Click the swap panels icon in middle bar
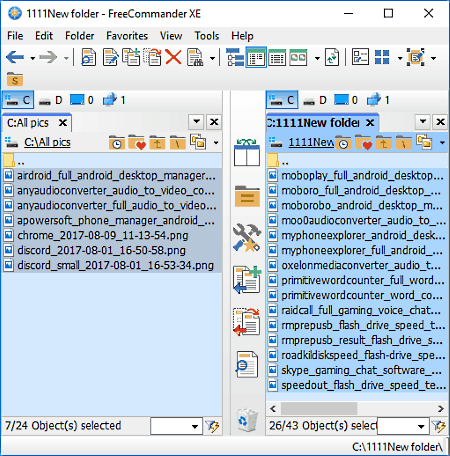Screen dimensions: 450x456 click(x=246, y=153)
